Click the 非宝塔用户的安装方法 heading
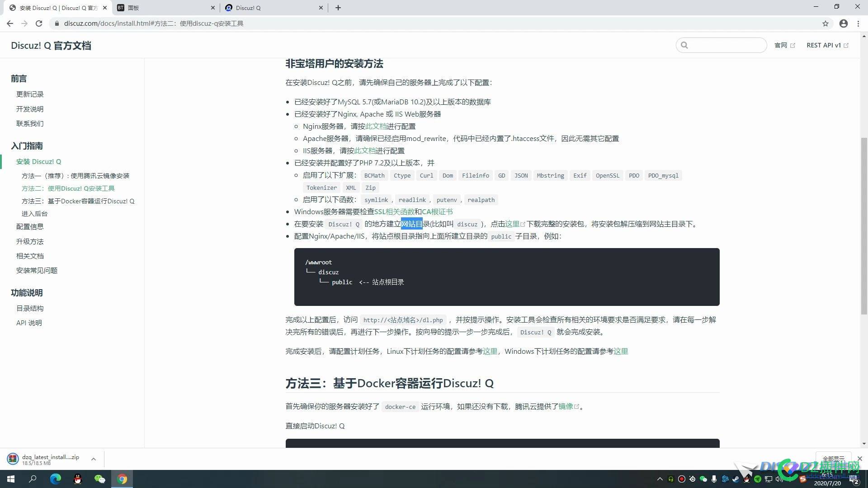Screen dimensions: 868x488 334,64
